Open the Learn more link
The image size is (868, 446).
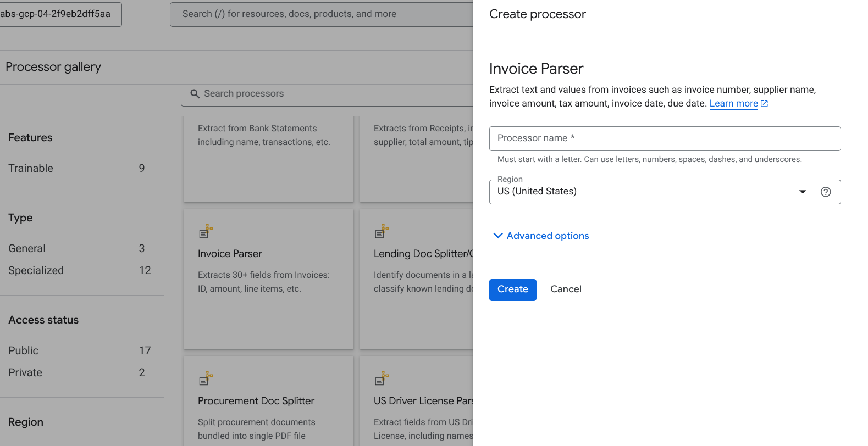coord(733,103)
